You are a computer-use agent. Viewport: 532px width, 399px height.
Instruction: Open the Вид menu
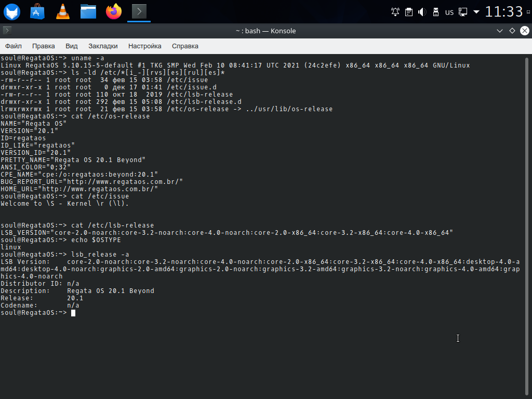pyautogui.click(x=72, y=46)
